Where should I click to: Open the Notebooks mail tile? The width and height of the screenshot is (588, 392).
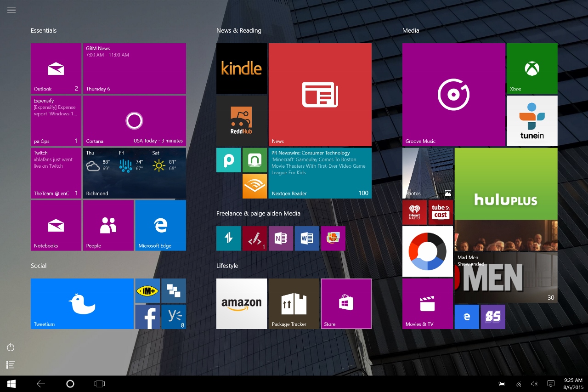pos(56,225)
